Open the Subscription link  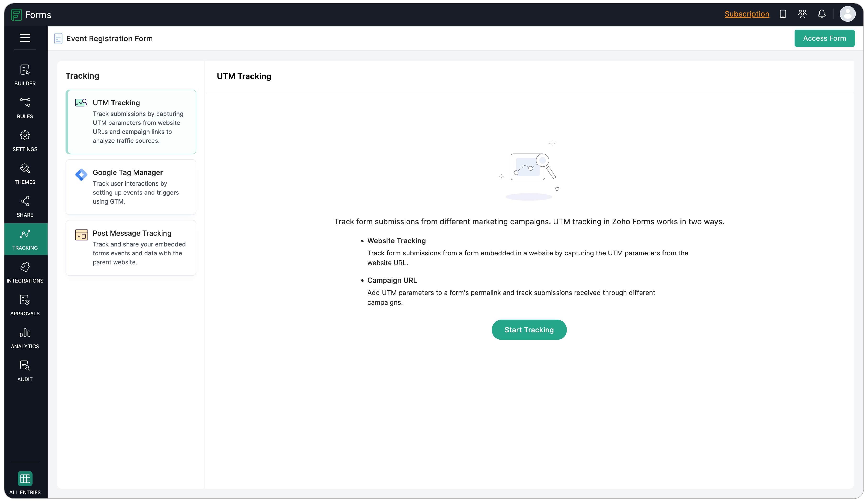(x=747, y=14)
